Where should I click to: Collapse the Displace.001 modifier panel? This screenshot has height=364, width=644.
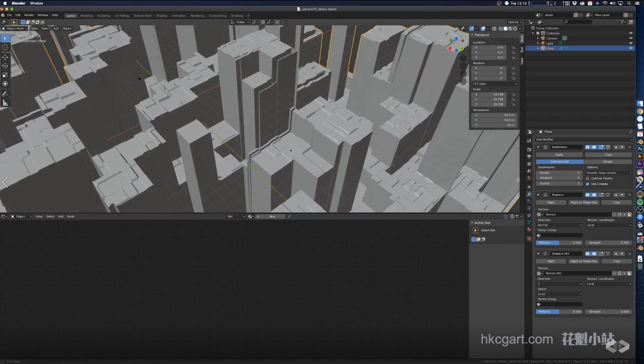538,254
